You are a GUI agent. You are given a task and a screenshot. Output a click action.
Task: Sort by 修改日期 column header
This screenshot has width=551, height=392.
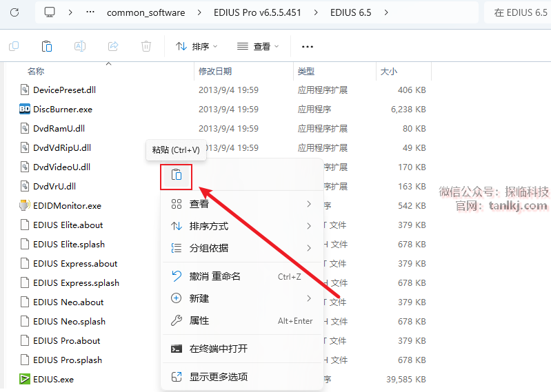coord(215,71)
